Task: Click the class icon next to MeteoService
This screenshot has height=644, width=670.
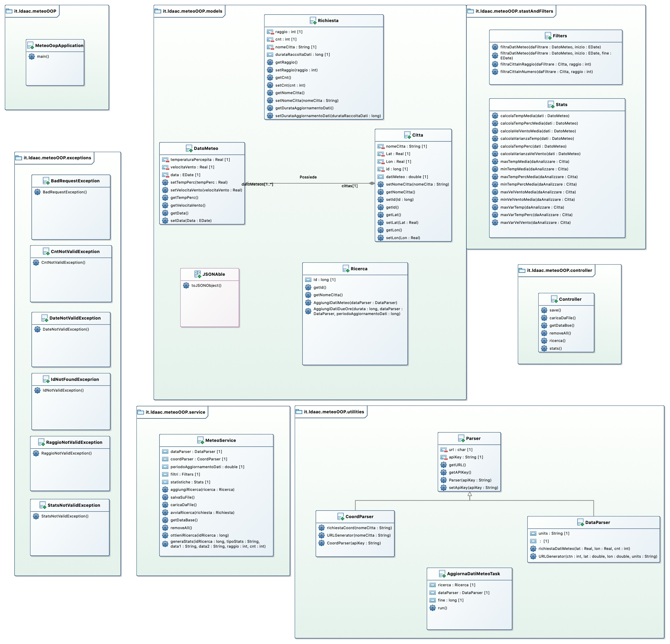Action: pos(200,441)
